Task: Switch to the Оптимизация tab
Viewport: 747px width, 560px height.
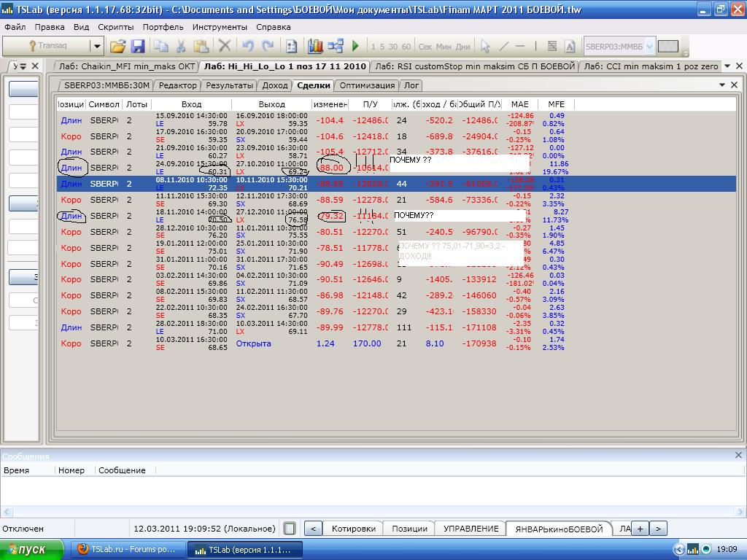Action: 367,85
